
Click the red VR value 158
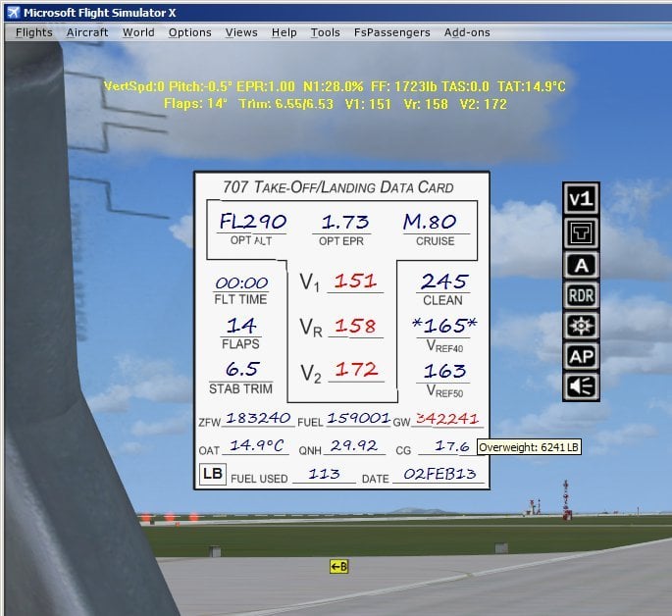pyautogui.click(x=355, y=326)
